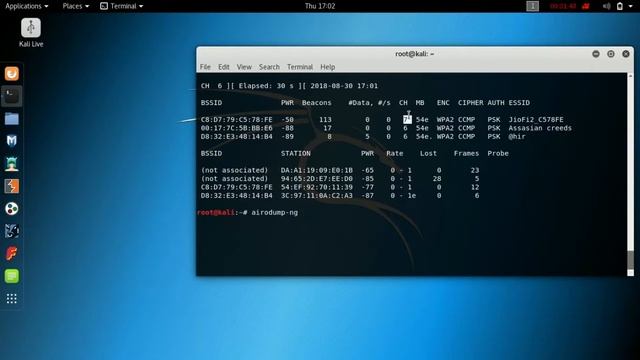Click BSSID 00:17:7C:5B:BB:E6

click(236, 128)
